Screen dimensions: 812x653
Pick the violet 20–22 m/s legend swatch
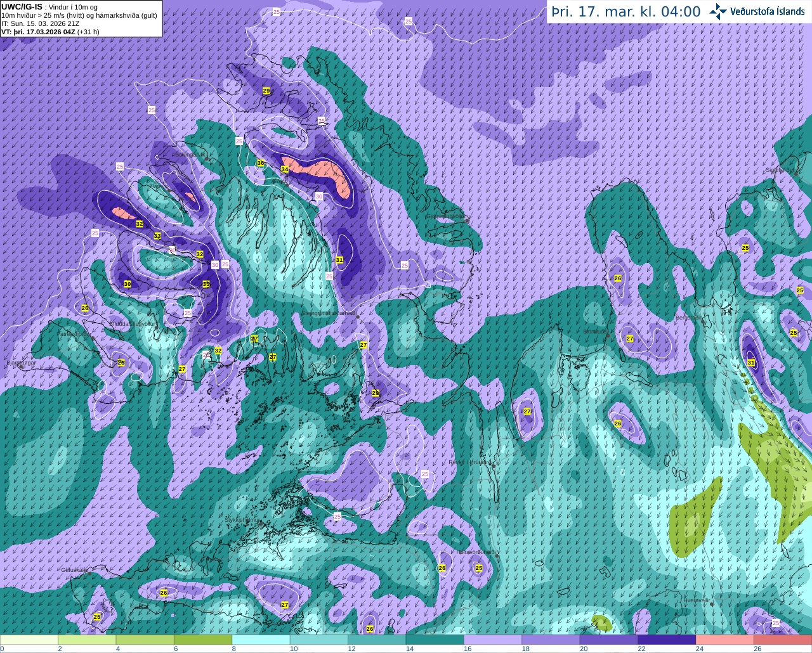click(x=609, y=640)
